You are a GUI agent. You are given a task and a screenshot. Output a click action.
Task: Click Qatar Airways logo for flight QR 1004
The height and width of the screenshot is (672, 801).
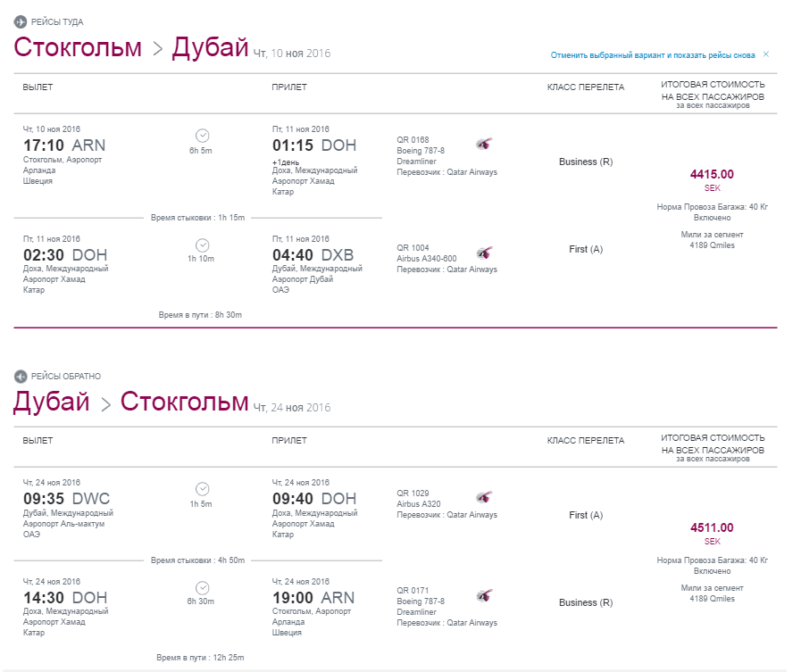484,253
